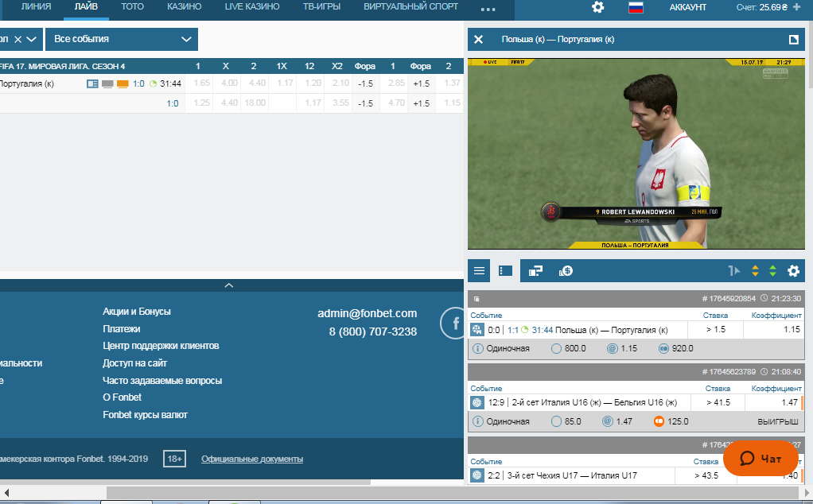Click volleyball icon in Чехия U17 bet
Screen dimensions: 813x504
click(477, 475)
